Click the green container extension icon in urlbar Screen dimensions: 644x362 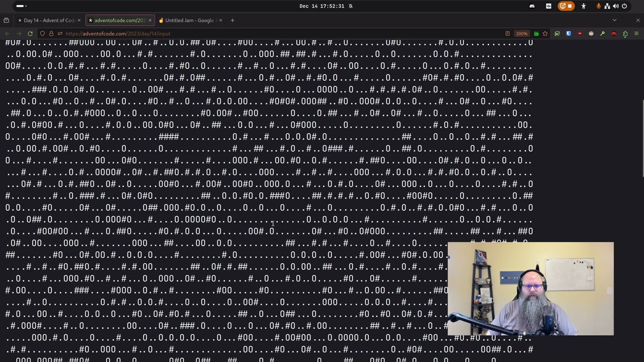(x=536, y=34)
